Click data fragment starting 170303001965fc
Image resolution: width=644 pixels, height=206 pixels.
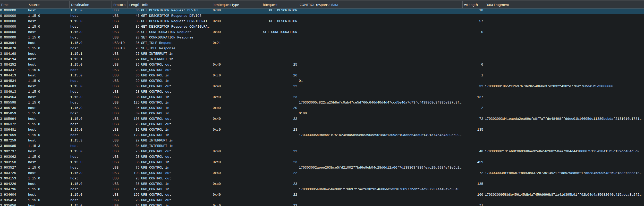[549, 86]
